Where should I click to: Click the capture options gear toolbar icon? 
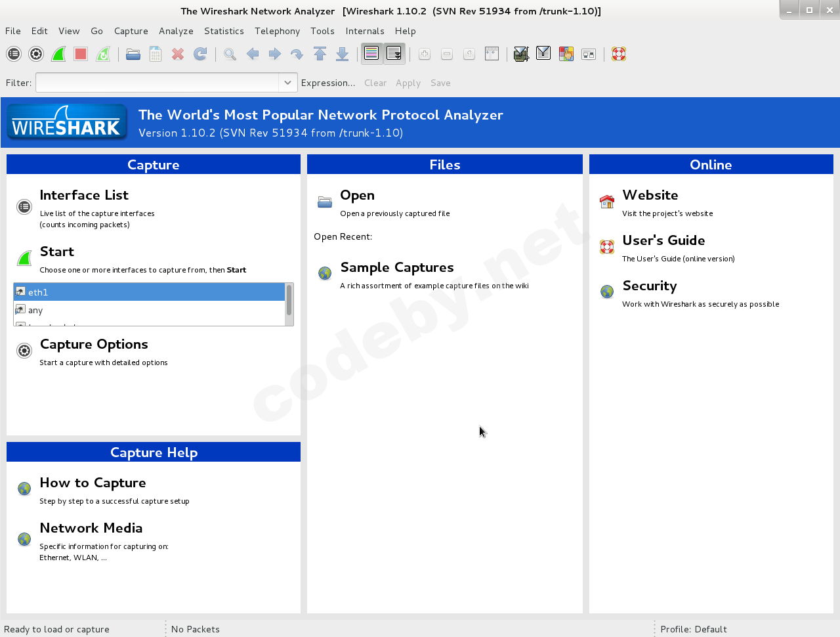click(x=36, y=54)
